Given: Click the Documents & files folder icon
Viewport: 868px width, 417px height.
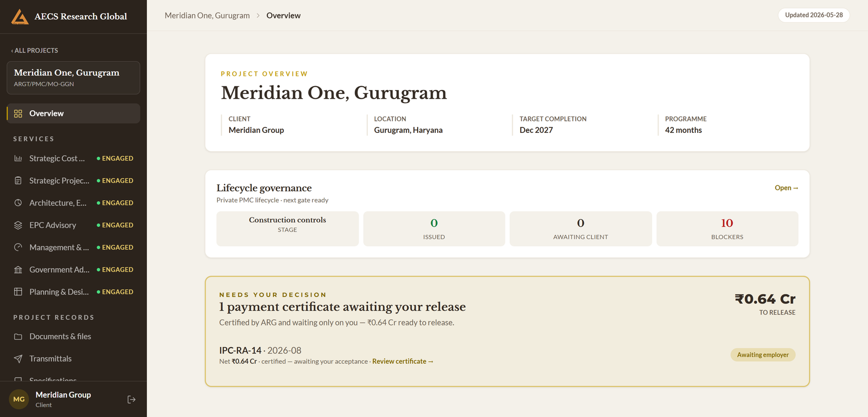Looking at the screenshot, I should 18,337.
